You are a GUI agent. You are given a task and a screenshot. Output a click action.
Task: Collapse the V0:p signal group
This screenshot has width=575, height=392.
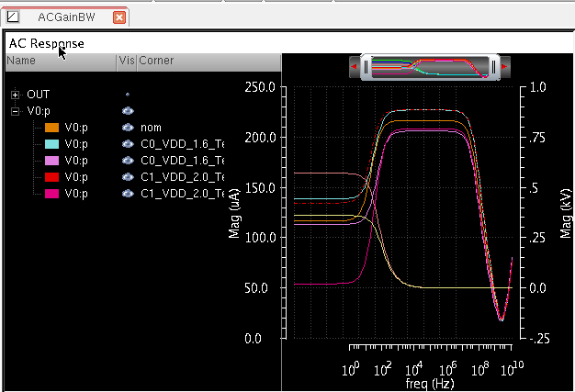coord(16,111)
